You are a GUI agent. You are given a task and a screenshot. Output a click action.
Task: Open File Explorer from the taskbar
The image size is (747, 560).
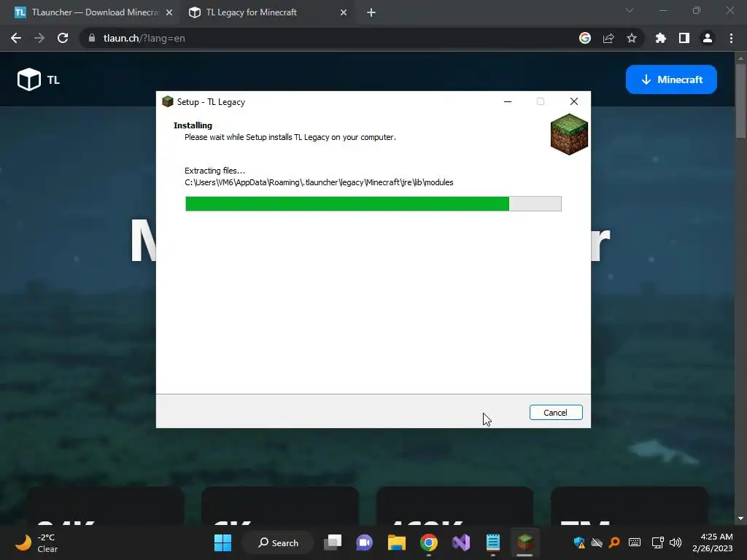[x=396, y=542]
